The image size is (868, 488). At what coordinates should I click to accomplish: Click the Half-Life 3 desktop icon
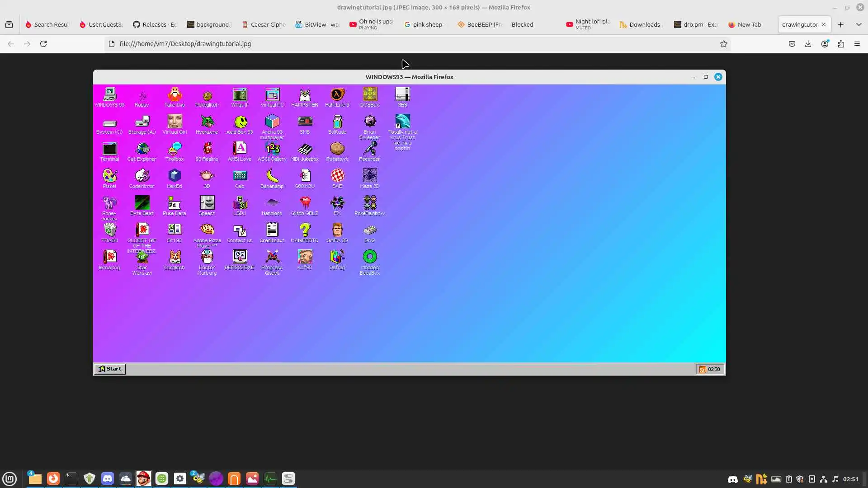click(x=337, y=95)
